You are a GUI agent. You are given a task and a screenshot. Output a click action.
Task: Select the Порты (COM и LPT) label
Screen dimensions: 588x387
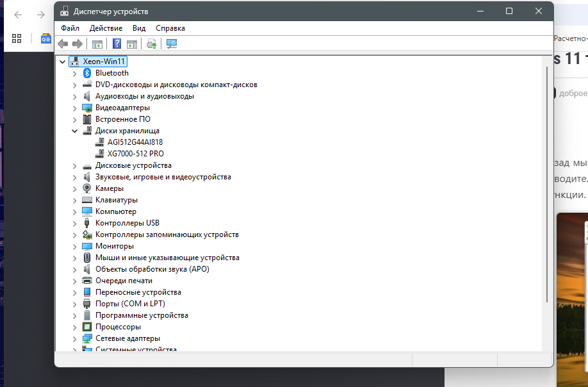pyautogui.click(x=130, y=304)
